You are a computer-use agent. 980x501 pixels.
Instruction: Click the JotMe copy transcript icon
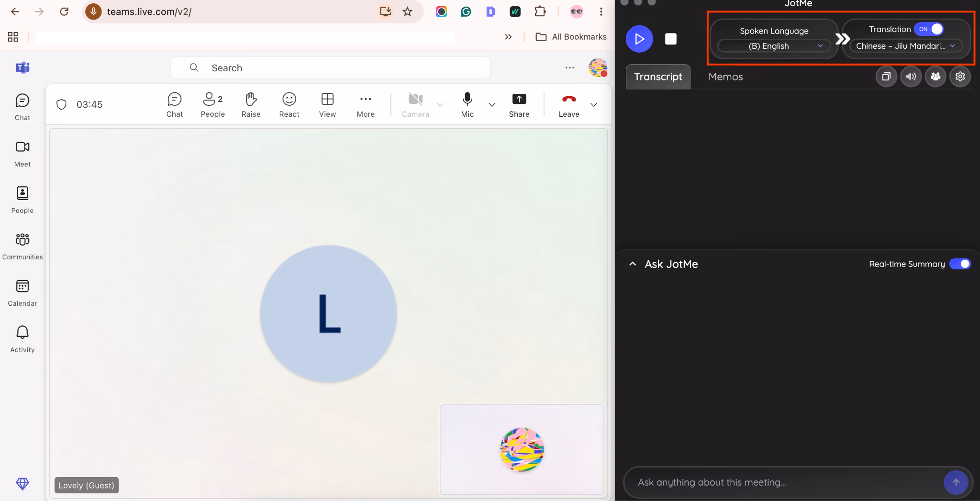click(886, 77)
